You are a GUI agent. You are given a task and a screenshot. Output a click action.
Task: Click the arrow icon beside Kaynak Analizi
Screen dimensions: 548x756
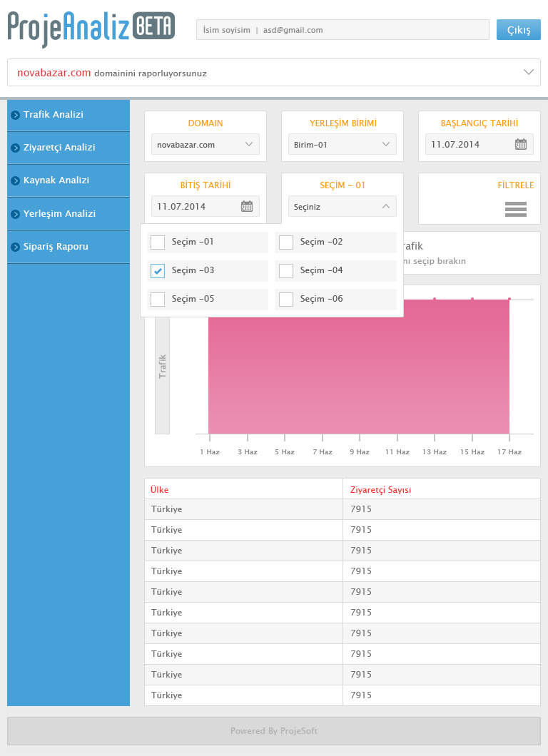[x=15, y=180]
